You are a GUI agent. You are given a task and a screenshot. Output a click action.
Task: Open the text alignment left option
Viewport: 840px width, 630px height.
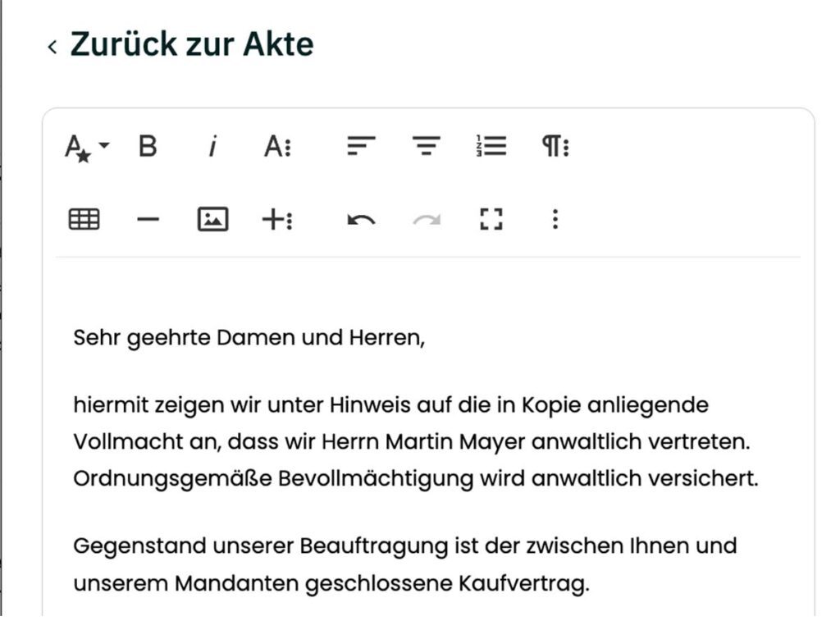359,146
